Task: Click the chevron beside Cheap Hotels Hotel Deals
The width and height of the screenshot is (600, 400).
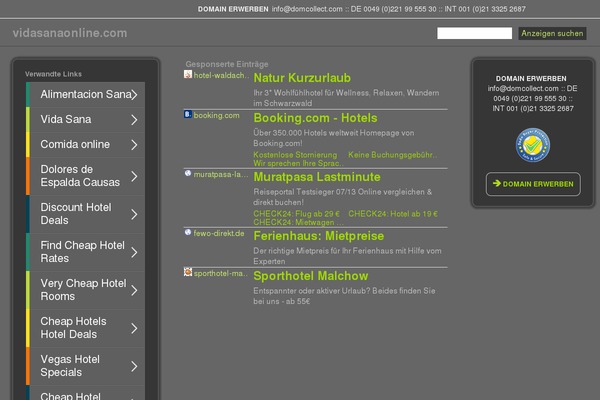Action: (x=134, y=328)
